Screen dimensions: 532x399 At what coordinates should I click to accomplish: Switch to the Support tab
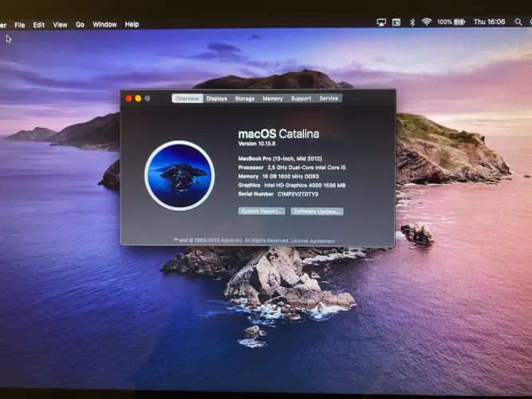pos(301,98)
